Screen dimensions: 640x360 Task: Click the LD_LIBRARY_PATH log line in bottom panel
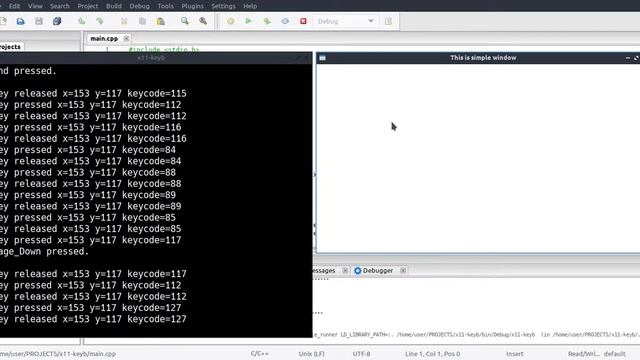click(476, 335)
